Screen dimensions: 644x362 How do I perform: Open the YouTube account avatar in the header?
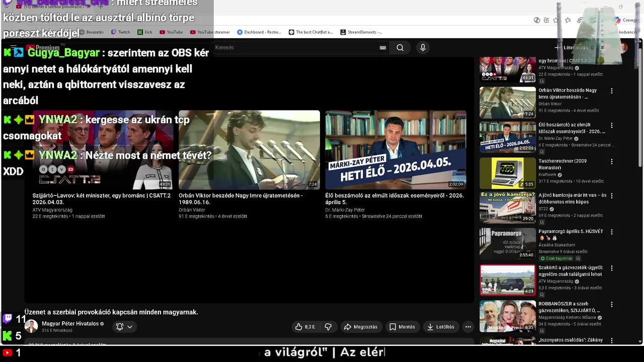pos(623,48)
